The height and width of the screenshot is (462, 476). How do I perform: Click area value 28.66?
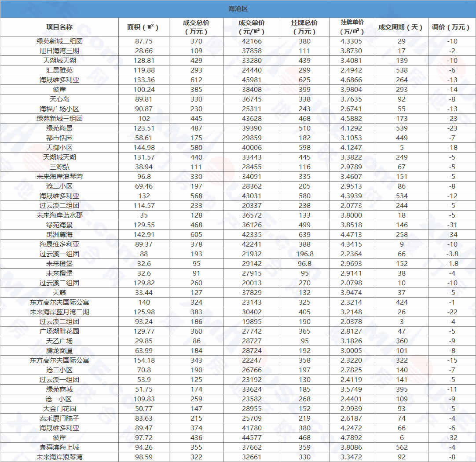coord(144,51)
